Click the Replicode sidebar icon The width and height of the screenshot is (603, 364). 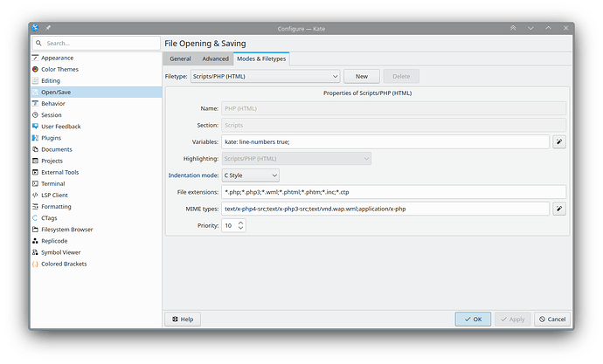coord(35,241)
